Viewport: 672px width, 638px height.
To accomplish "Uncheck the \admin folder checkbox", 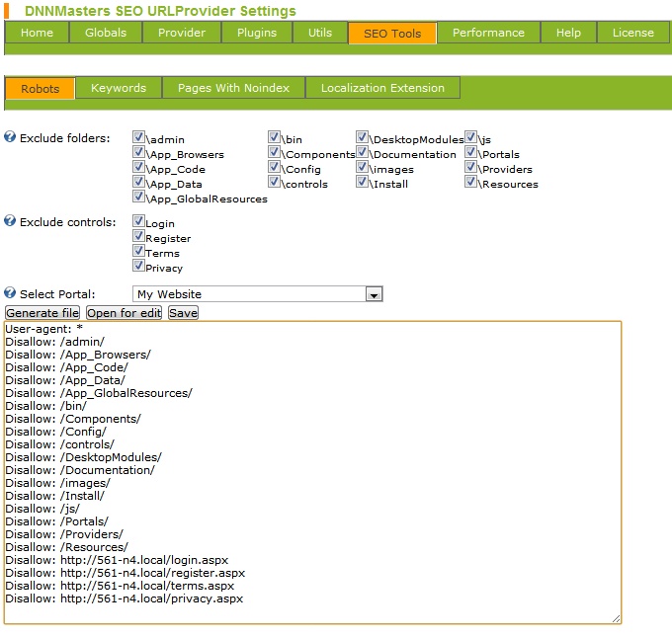I will [138, 137].
